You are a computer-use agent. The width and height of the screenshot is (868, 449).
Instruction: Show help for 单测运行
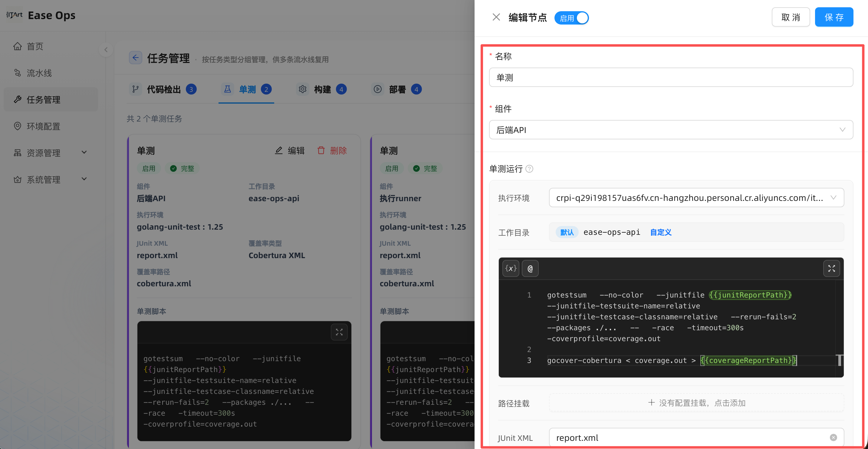click(529, 169)
